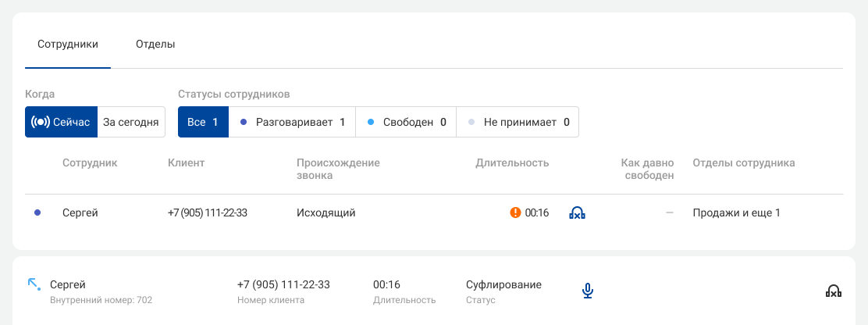Click the headset listen-in icon in Сергей's row

577,212
